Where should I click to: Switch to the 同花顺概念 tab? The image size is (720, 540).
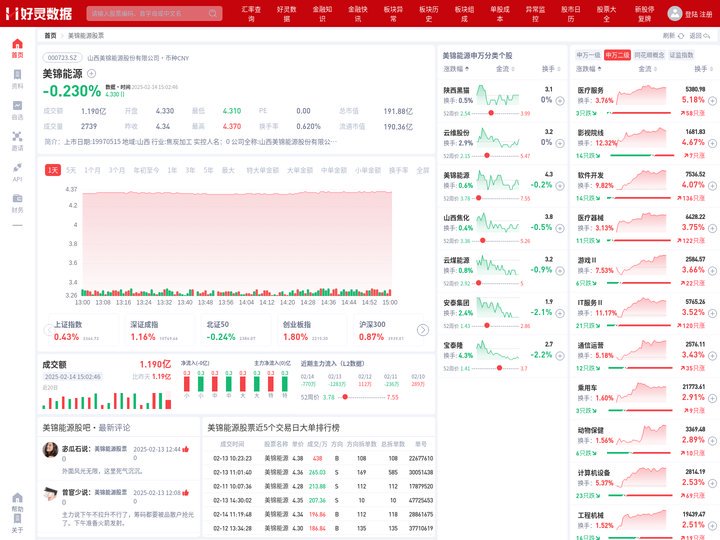[649, 55]
